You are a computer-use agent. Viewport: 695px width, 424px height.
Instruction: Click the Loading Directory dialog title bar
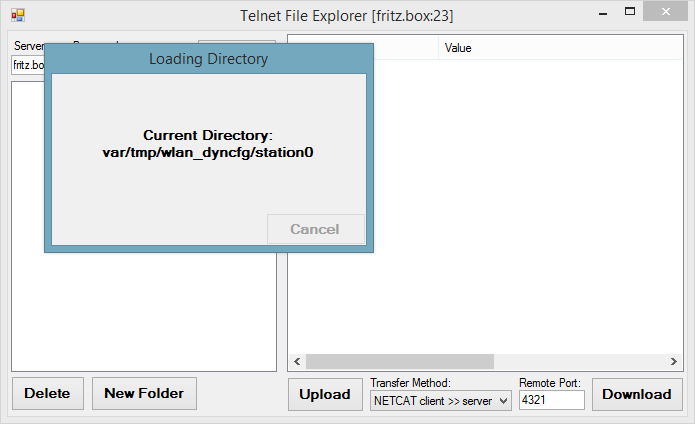[x=209, y=59]
